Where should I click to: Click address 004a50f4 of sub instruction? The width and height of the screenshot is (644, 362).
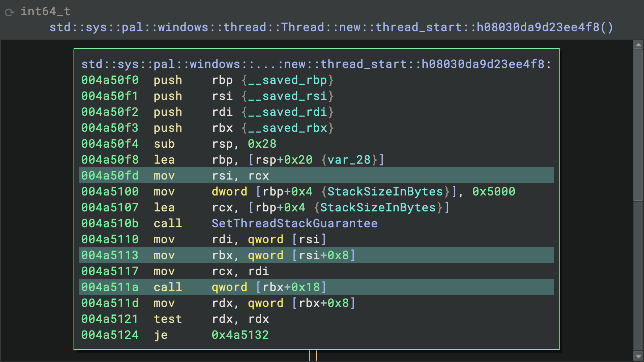[x=110, y=144]
